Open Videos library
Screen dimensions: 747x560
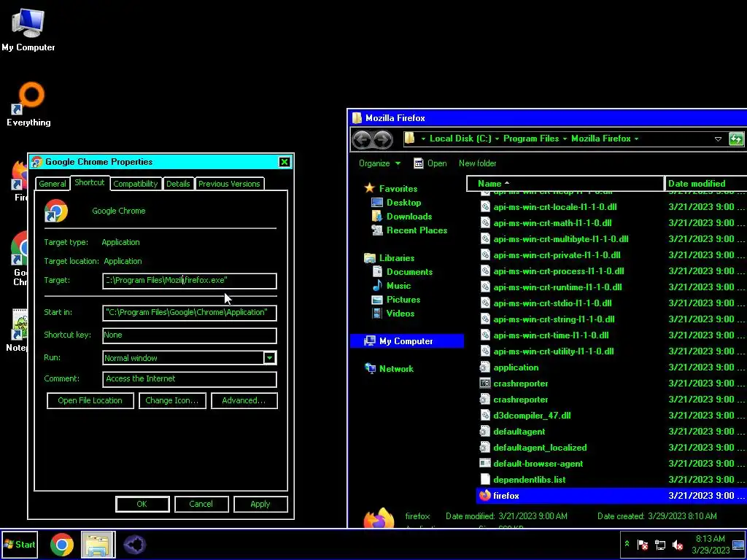point(400,314)
